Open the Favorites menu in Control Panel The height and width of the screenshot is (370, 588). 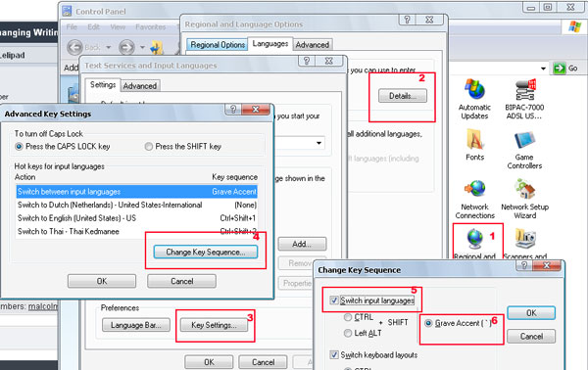point(150,27)
